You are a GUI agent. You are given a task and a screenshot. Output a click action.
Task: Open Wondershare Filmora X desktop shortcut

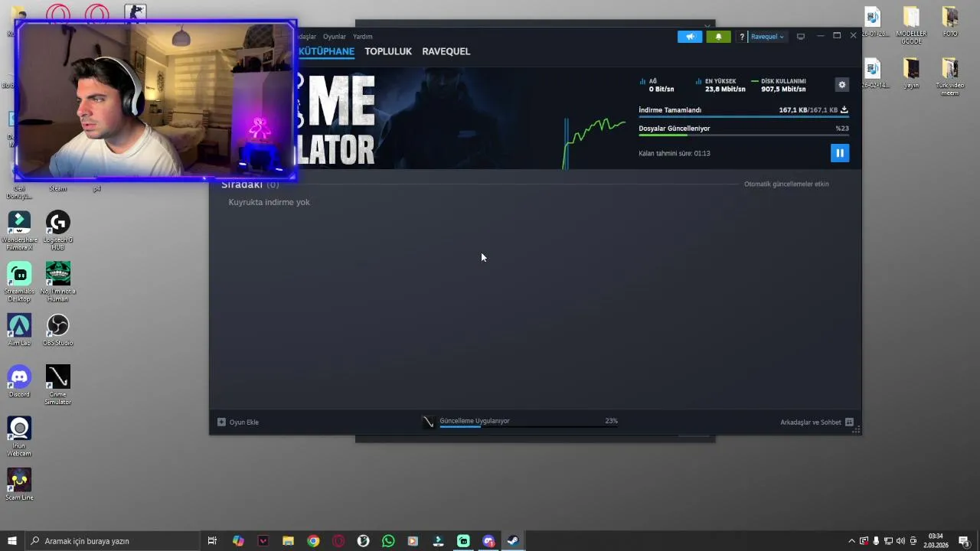pos(19,230)
